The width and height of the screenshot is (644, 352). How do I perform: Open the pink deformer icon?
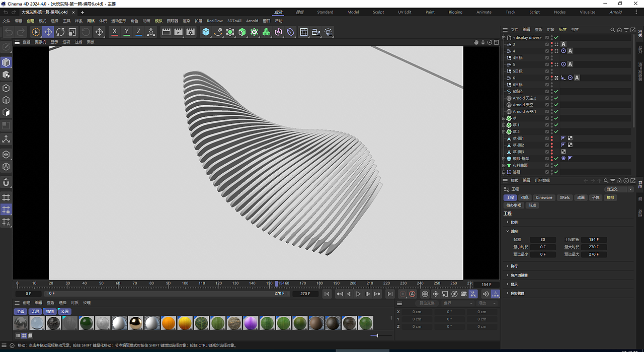[278, 32]
